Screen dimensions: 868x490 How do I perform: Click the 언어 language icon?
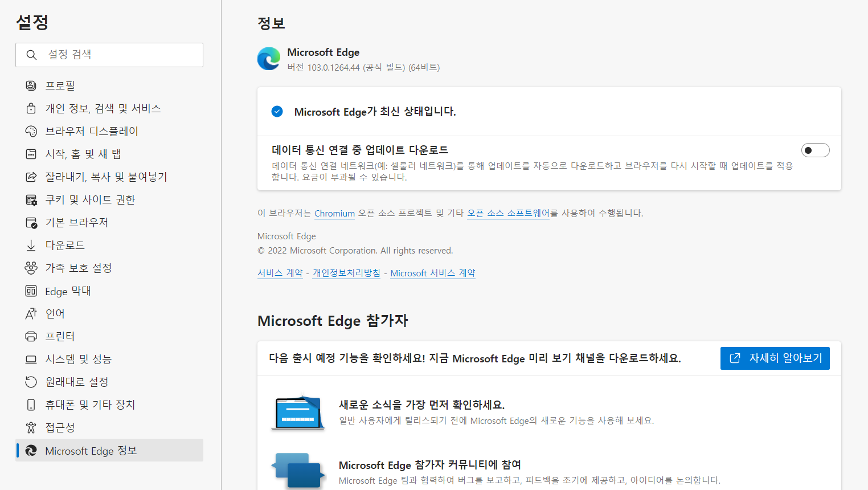pos(31,313)
